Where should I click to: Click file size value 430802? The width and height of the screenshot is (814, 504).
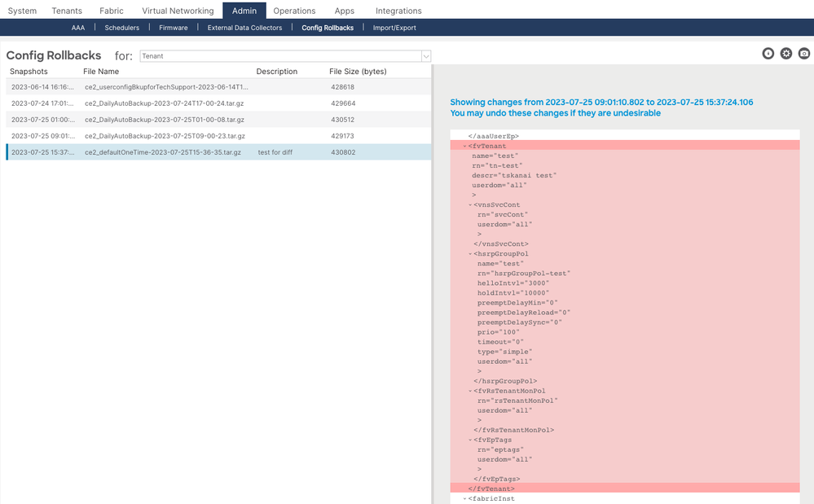(x=343, y=152)
